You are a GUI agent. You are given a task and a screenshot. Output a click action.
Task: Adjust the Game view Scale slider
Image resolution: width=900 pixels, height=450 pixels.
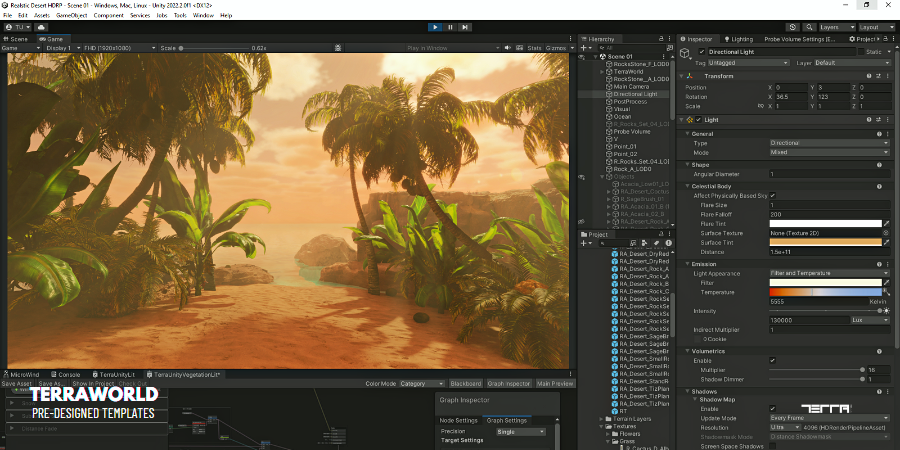coord(212,48)
